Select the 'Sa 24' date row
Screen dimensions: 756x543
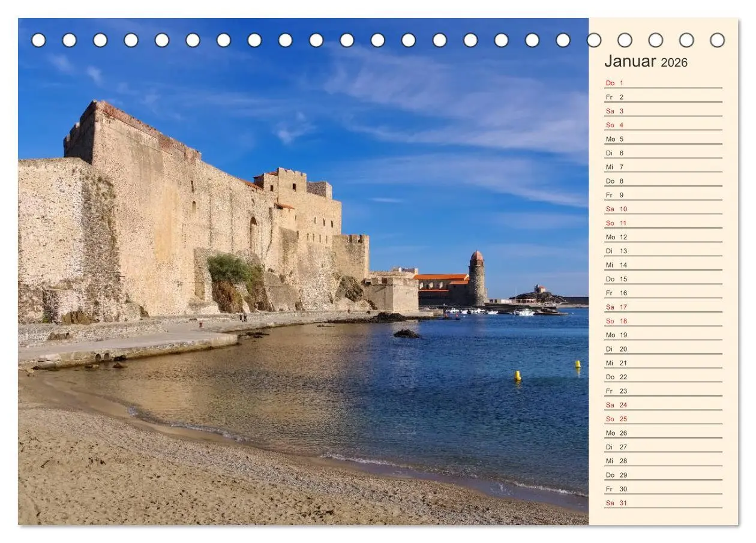coord(663,405)
